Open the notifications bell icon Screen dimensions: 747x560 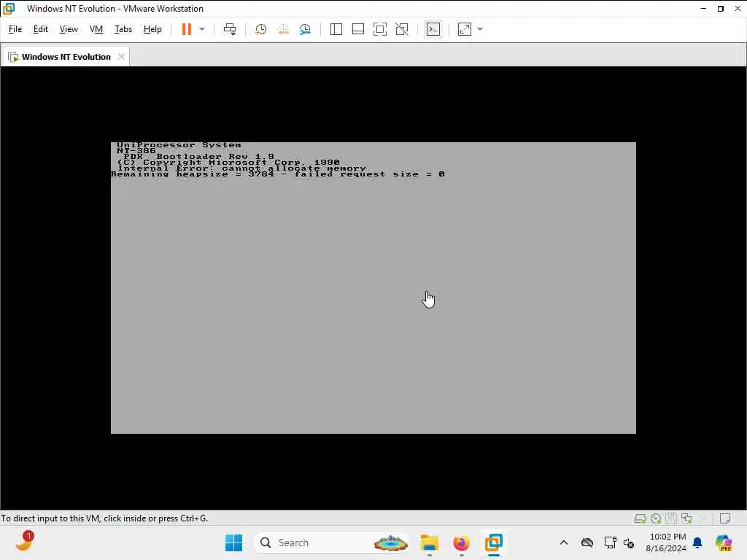(x=697, y=542)
